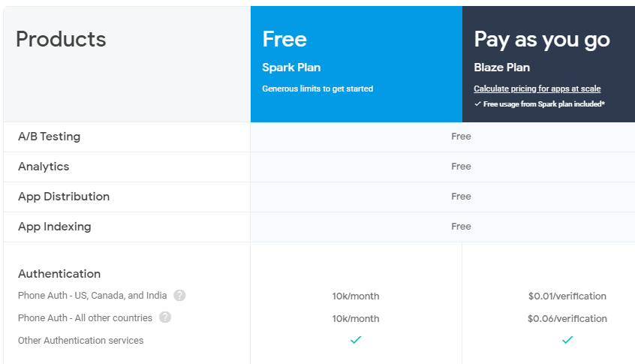This screenshot has height=364, width=635.
Task: Click Other Authentication services label
Action: click(80, 341)
